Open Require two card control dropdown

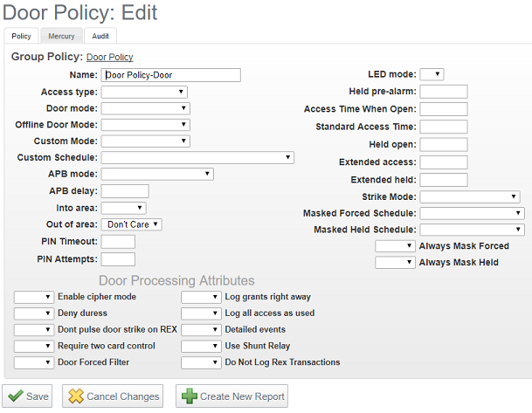pos(33,346)
